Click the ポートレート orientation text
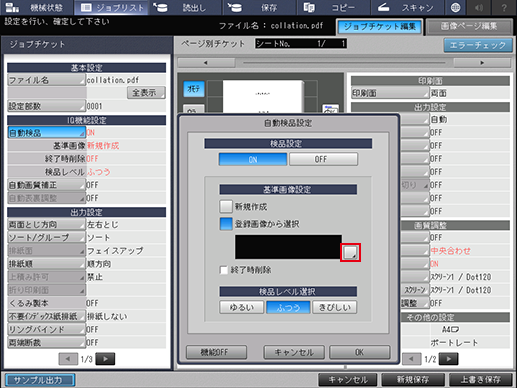Image resolution: width=517 pixels, height=388 pixels. point(454,343)
